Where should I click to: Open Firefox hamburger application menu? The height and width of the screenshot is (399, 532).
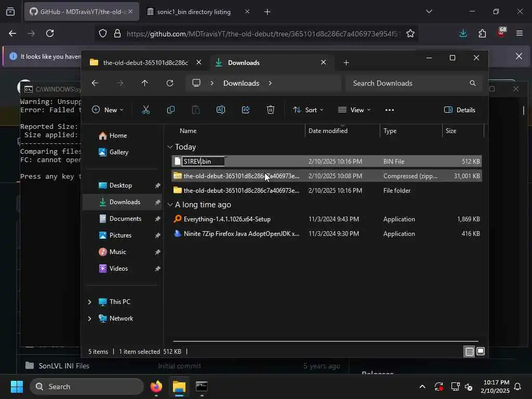pyautogui.click(x=520, y=33)
